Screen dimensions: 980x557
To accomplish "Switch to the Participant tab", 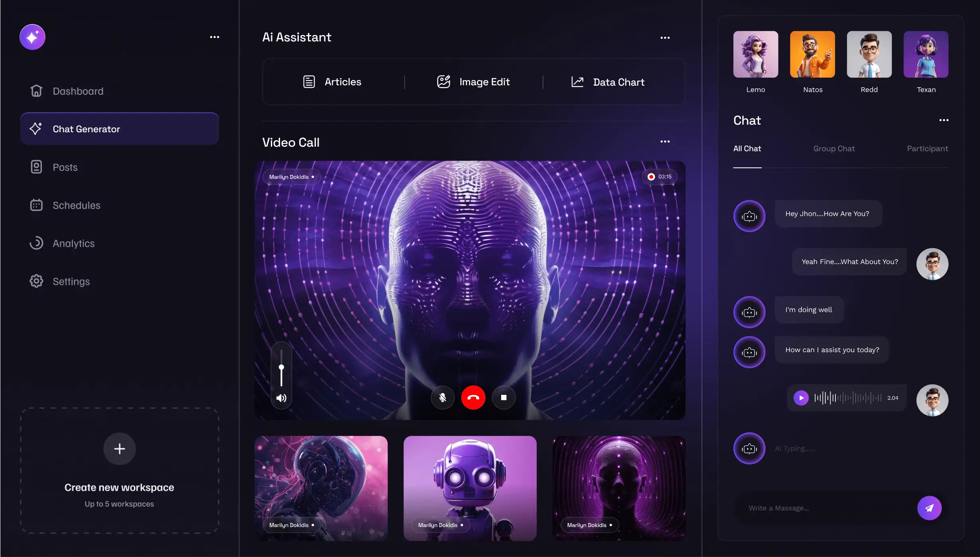I will (927, 149).
